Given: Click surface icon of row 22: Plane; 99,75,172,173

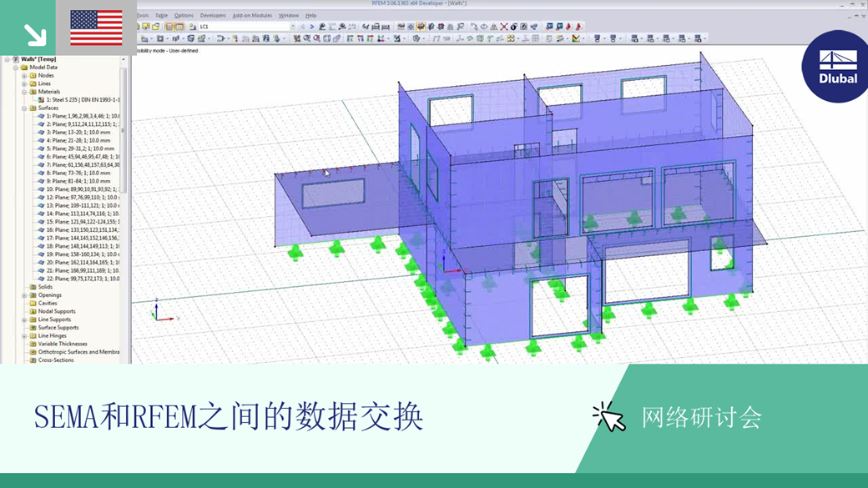Looking at the screenshot, I should coord(41,279).
